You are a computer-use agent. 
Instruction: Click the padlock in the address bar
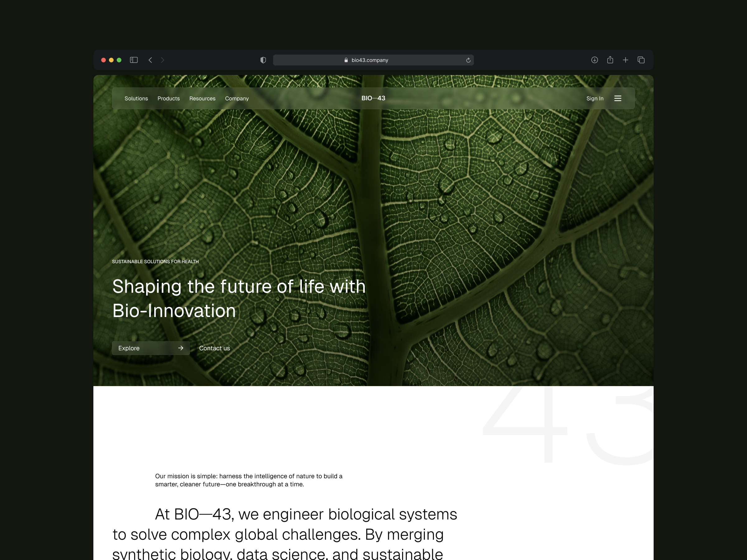click(345, 60)
